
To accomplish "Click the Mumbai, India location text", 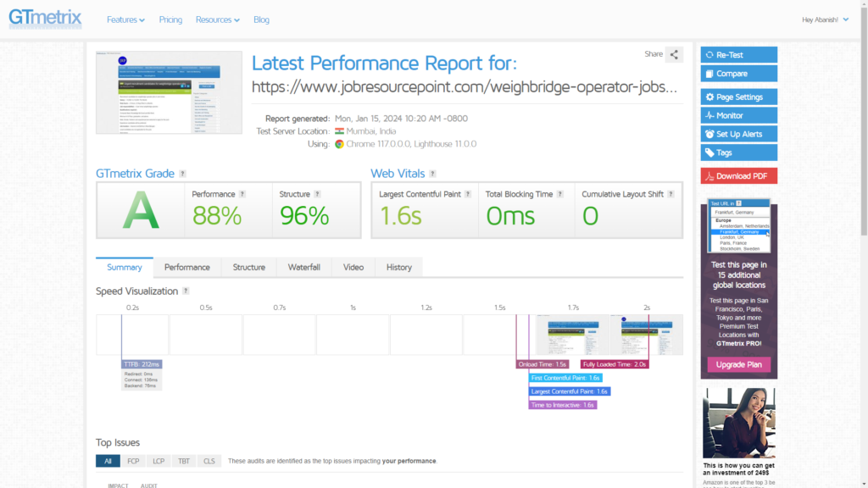I will [x=371, y=131].
